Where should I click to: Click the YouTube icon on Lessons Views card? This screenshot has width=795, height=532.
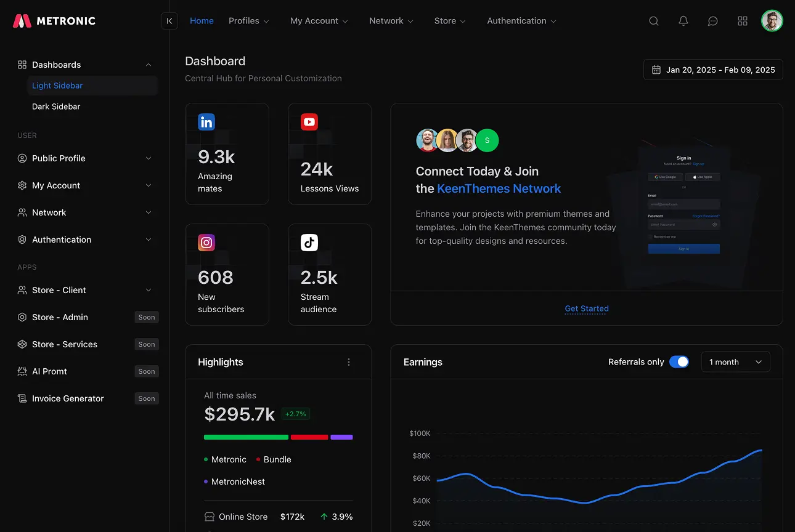pyautogui.click(x=309, y=122)
